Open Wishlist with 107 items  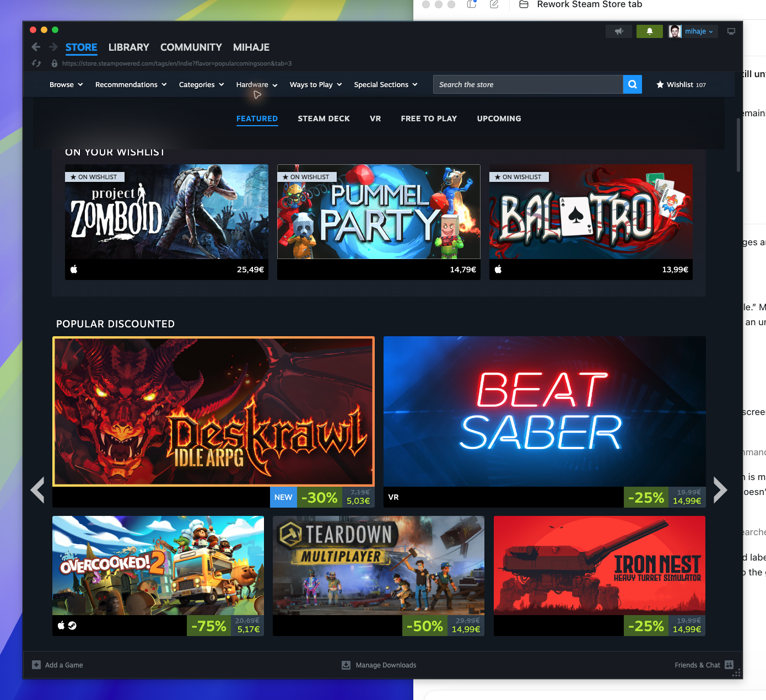tap(681, 84)
